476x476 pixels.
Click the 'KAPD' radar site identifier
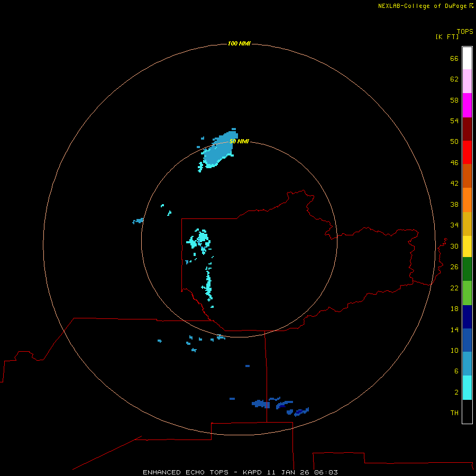point(253,472)
